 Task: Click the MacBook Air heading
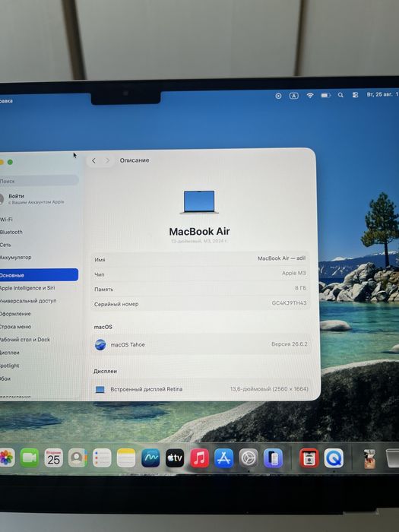point(199,231)
